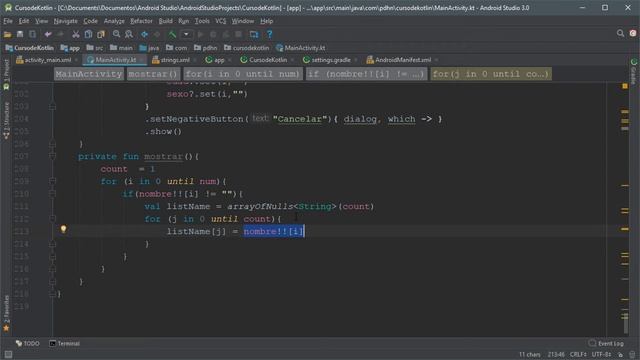Click the for(j in 0 until co...) breadcrumb
The height and width of the screenshot is (360, 640).
pyautogui.click(x=491, y=74)
